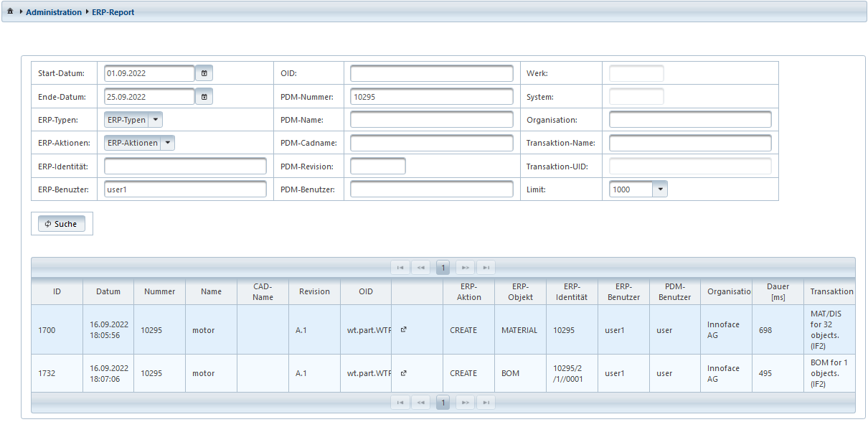Expand the ERP-Typen dropdown
This screenshot has width=868, height=422.
(156, 120)
